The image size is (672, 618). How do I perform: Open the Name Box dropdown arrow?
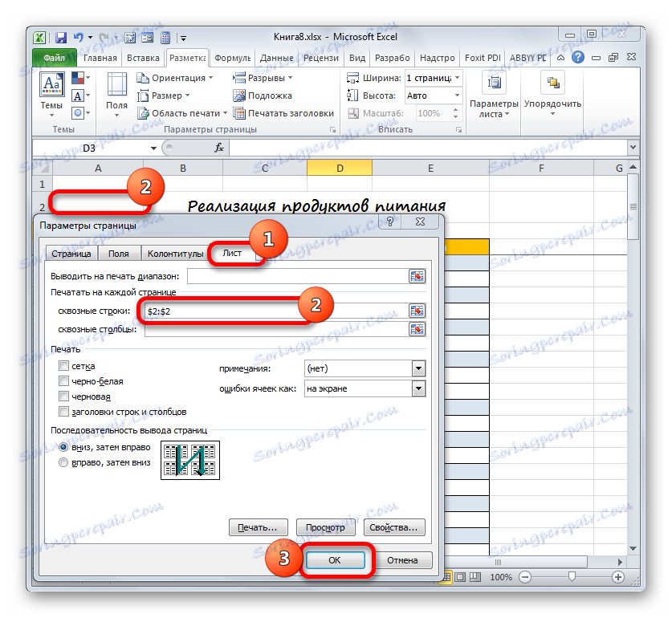153,148
